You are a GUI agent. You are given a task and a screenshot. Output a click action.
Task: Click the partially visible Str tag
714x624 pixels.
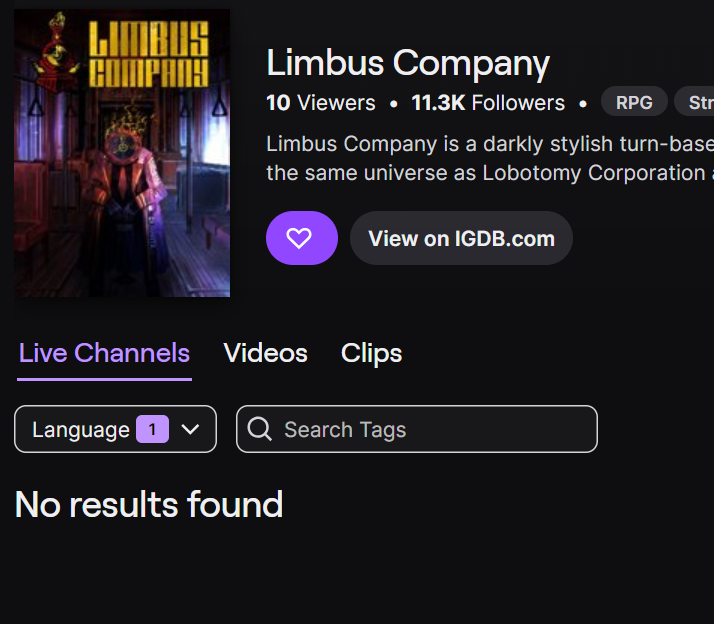coord(695,102)
